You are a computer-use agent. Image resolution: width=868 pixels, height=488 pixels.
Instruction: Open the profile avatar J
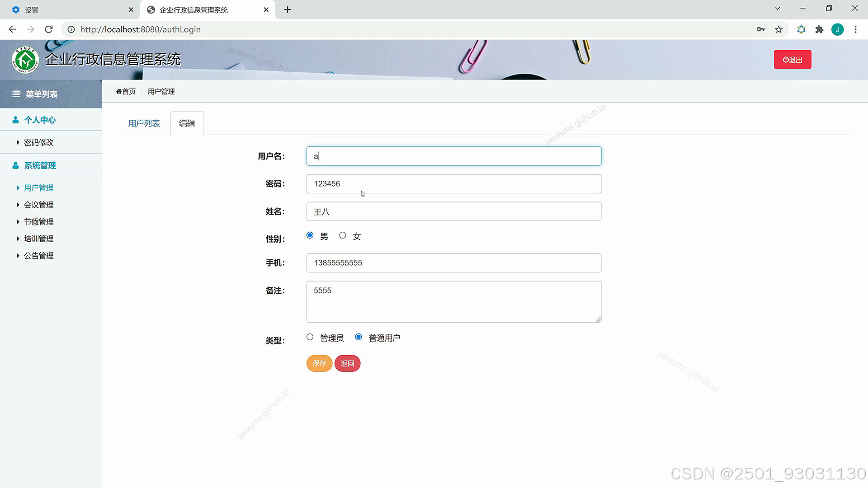coord(837,29)
